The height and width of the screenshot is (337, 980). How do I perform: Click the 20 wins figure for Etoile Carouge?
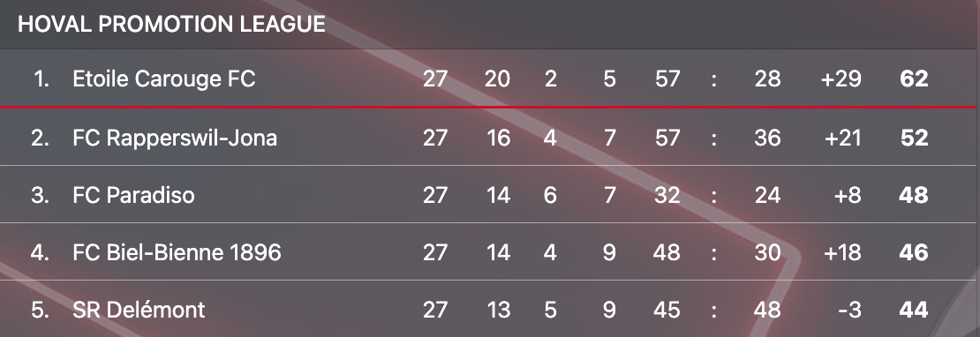click(x=497, y=79)
